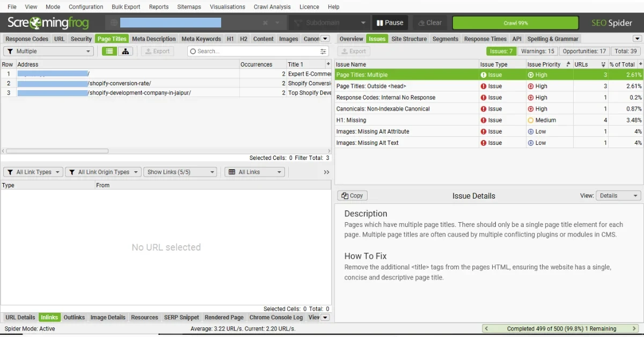Filter by Issues: 7
The height and width of the screenshot is (337, 644).
501,52
